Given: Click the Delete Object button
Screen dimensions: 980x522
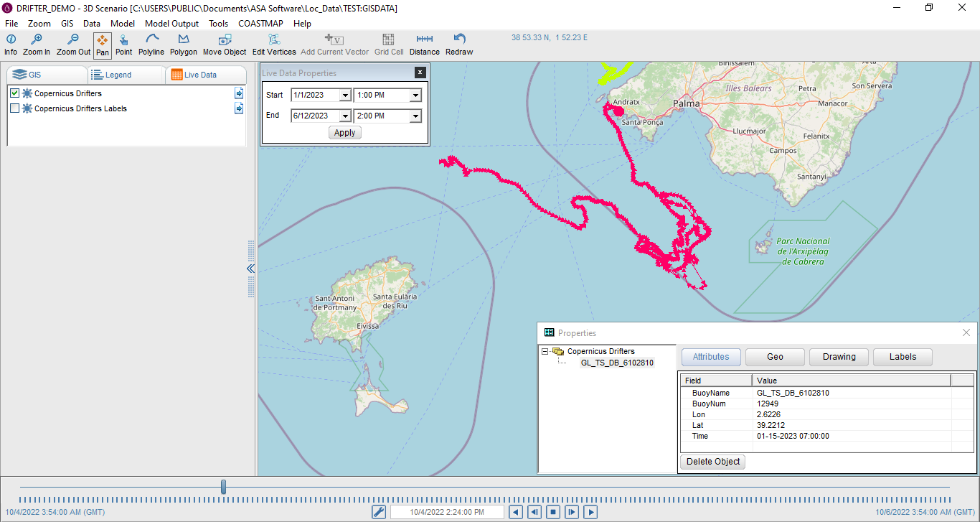Looking at the screenshot, I should (712, 462).
